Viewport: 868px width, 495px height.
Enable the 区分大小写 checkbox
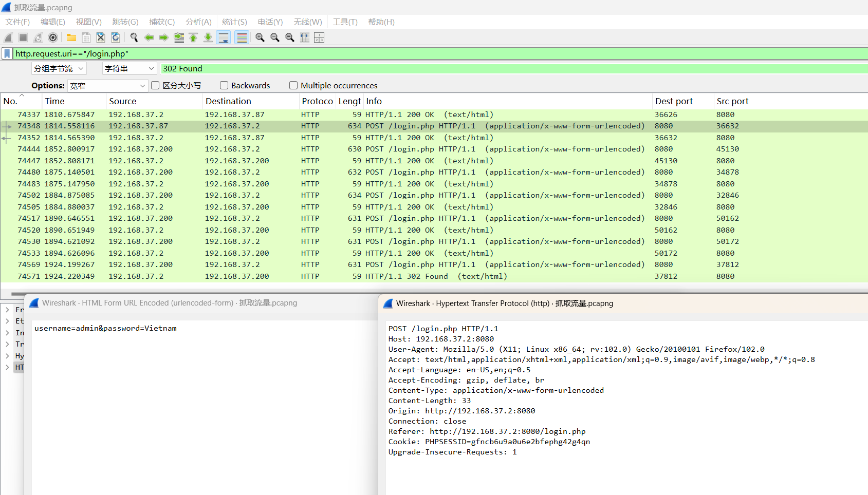(x=155, y=85)
